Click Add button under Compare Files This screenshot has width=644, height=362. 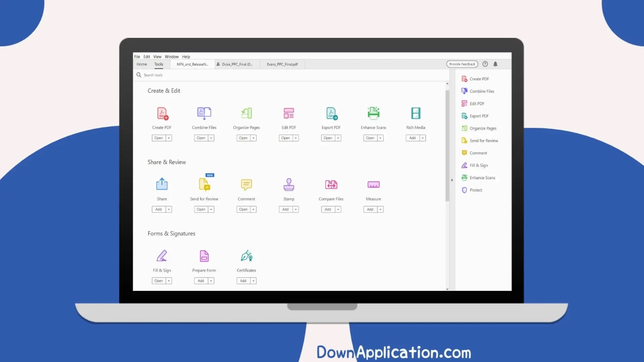click(328, 209)
